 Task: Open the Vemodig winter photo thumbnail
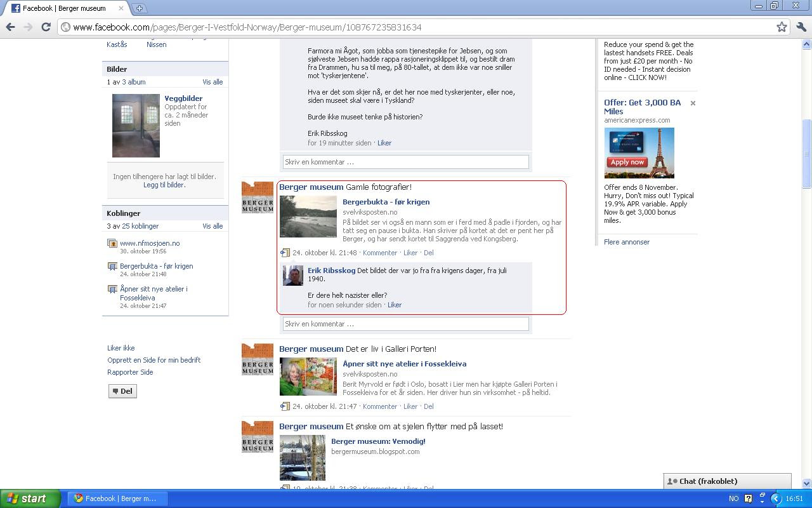point(303,458)
